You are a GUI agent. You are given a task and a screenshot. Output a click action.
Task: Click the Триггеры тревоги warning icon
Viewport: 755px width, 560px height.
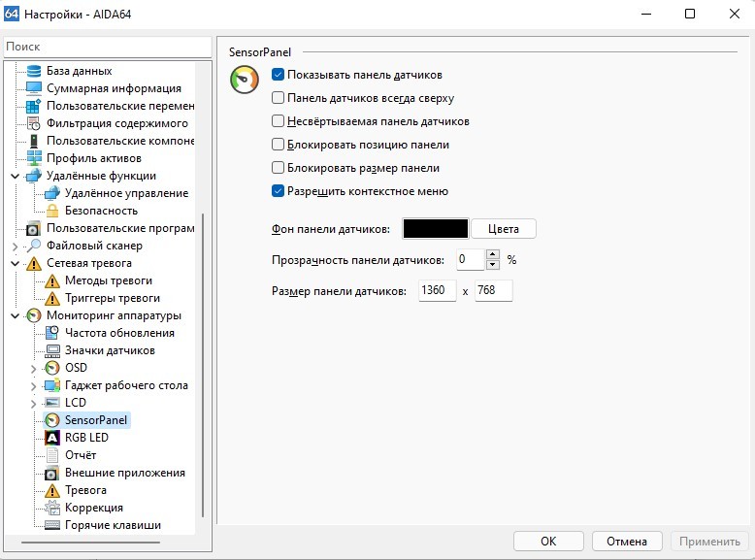(52, 298)
